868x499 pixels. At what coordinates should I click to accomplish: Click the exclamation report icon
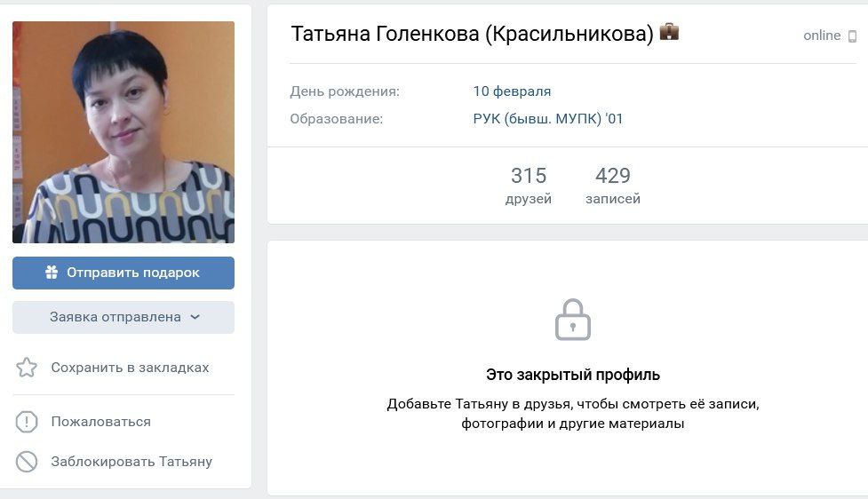point(27,422)
